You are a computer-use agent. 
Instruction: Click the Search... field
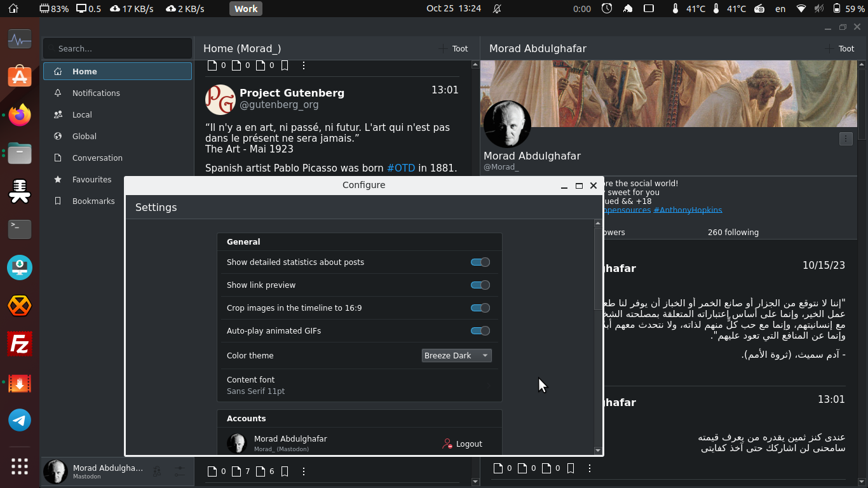pos(118,48)
